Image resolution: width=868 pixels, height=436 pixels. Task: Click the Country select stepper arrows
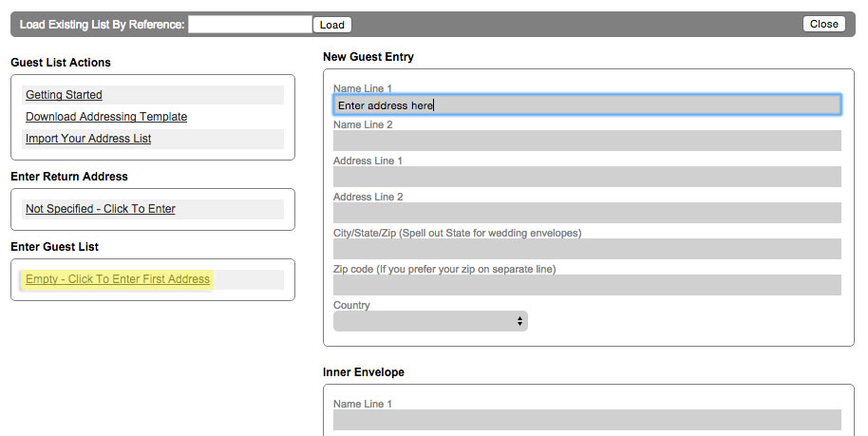519,321
